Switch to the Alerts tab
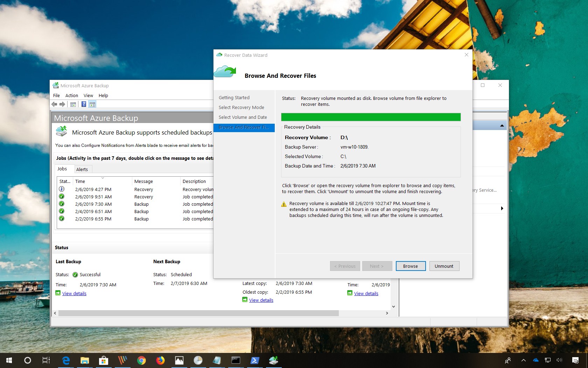 click(82, 169)
